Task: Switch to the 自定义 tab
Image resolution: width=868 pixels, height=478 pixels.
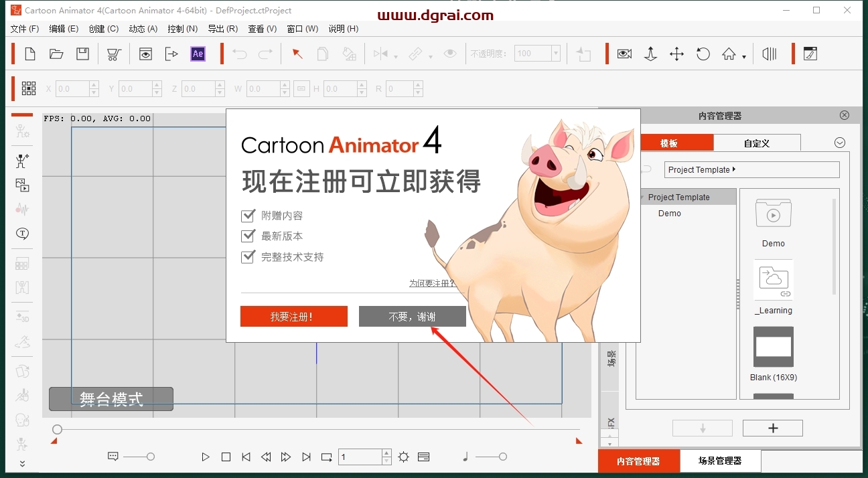Action: [x=757, y=143]
